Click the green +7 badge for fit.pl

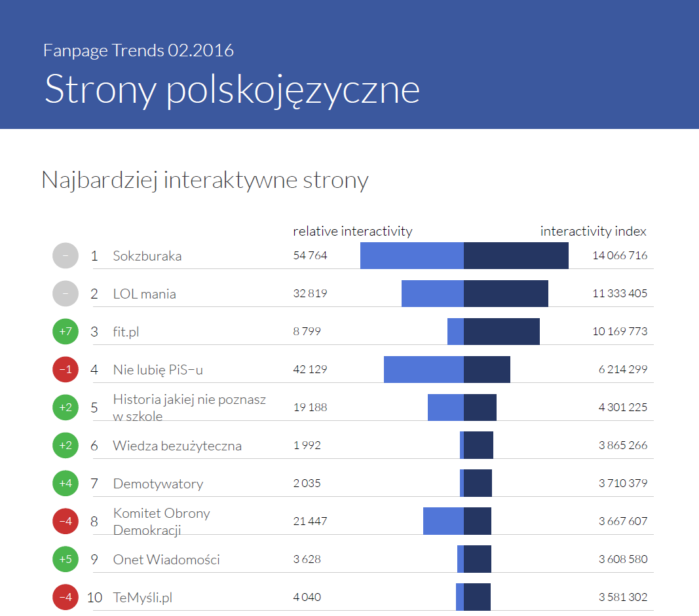[66, 331]
